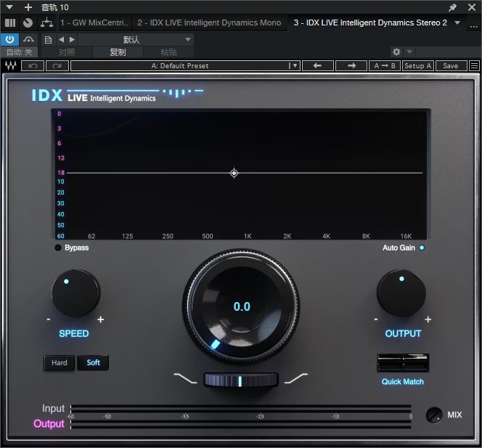This screenshot has height=448, width=482.
Task: Go to next preset arrow
Action: [x=73, y=40]
